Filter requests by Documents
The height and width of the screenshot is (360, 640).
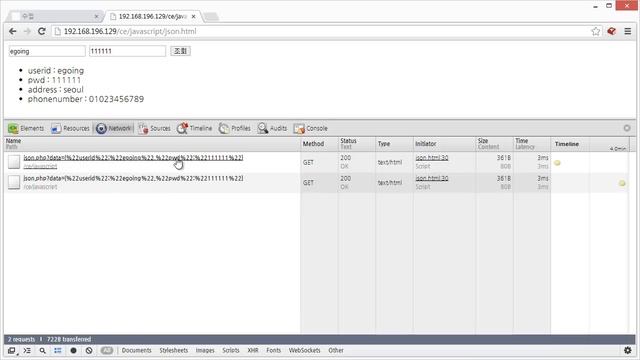pos(136,350)
